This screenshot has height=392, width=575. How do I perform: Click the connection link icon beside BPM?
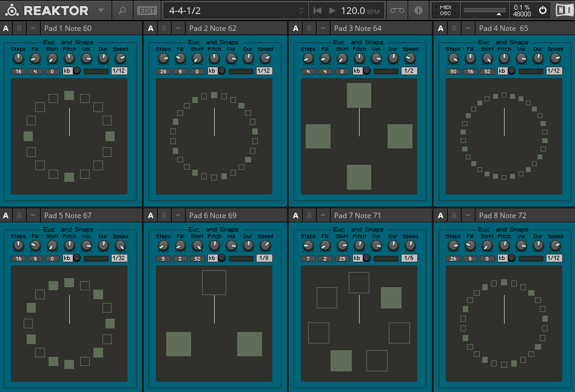coord(397,10)
